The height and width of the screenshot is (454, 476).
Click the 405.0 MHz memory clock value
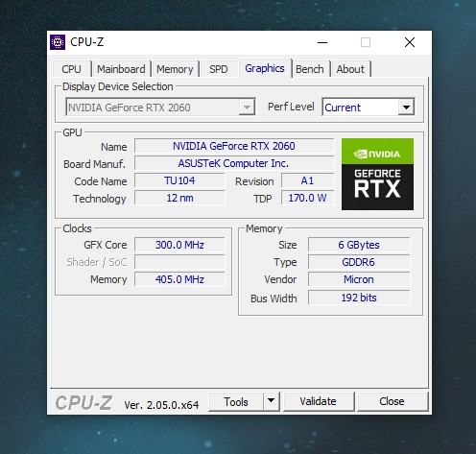coord(179,279)
